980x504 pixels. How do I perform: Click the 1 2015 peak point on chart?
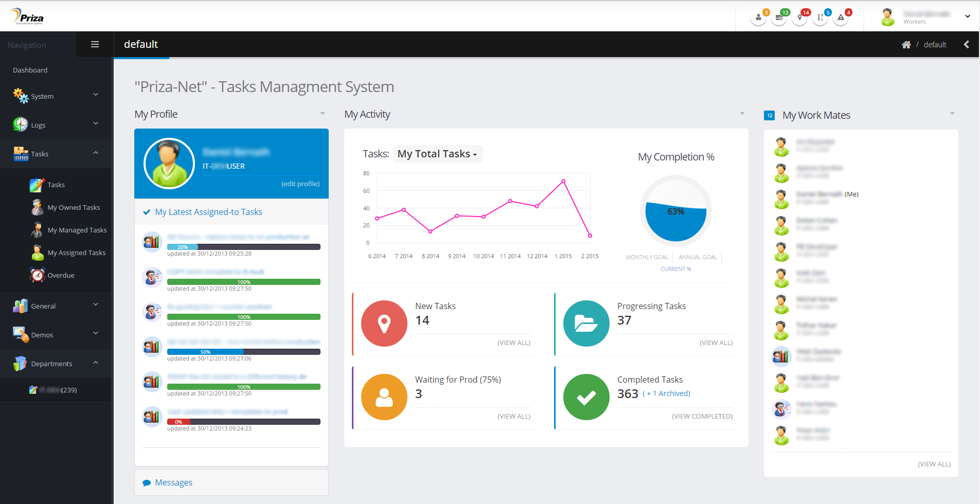click(x=563, y=181)
